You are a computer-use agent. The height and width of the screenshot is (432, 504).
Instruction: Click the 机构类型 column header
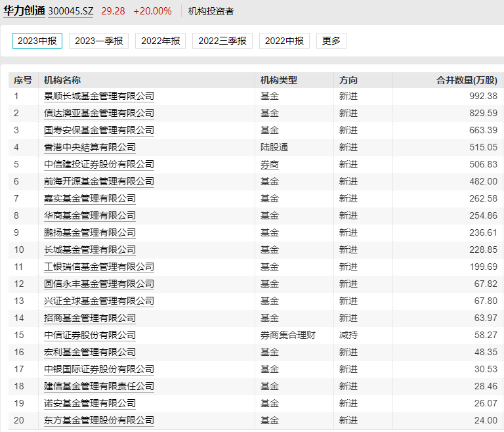pyautogui.click(x=278, y=80)
